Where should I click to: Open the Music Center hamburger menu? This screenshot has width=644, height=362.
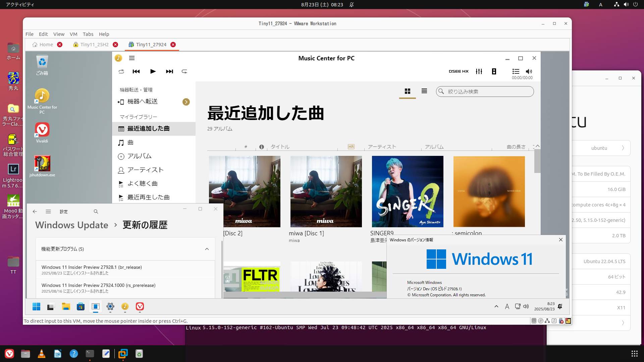132,58
